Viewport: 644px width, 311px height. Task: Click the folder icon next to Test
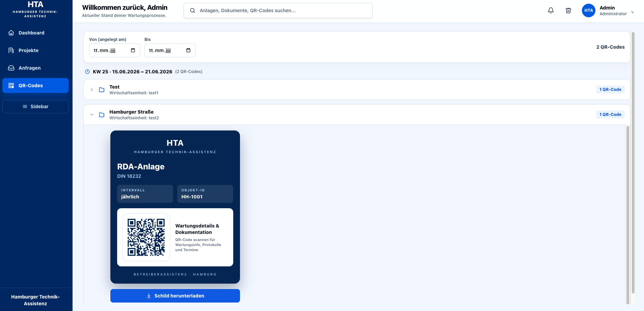(102, 90)
